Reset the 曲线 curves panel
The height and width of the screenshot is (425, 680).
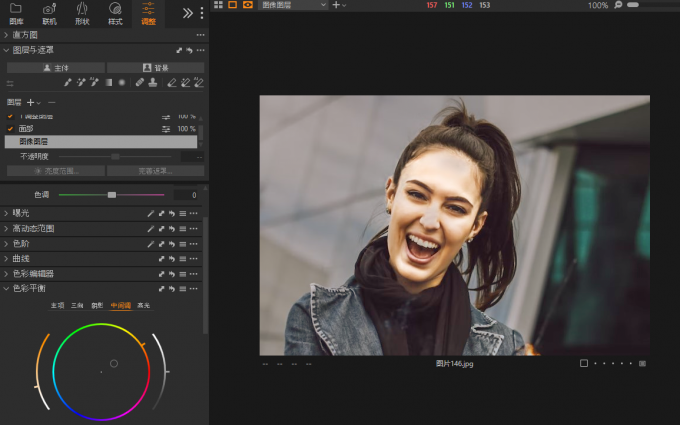(x=172, y=259)
